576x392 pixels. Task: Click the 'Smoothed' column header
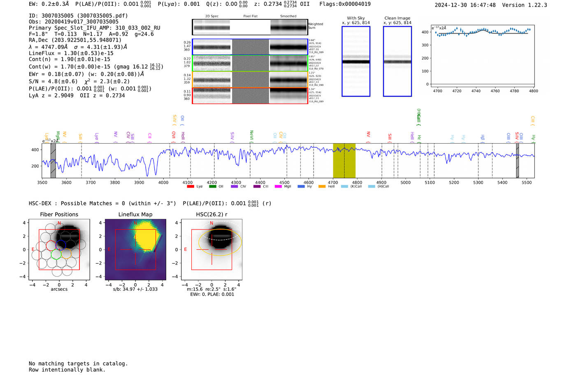(x=288, y=16)
